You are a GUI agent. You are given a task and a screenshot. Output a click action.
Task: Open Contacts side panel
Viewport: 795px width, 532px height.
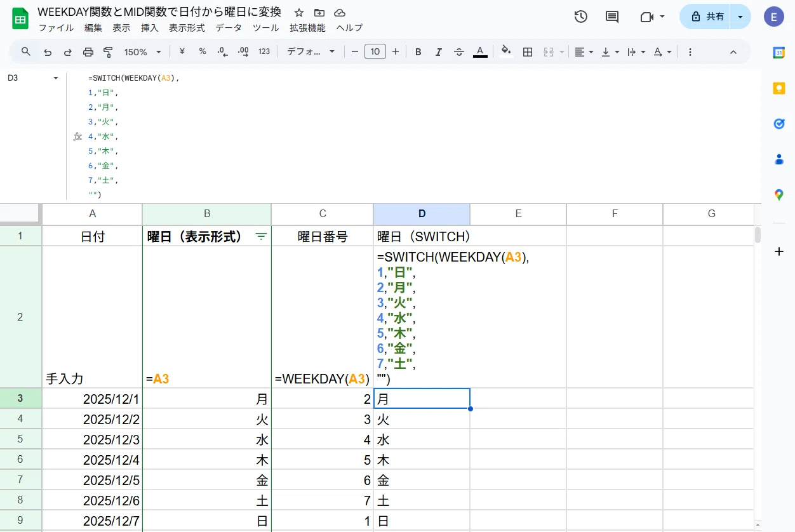coord(779,159)
